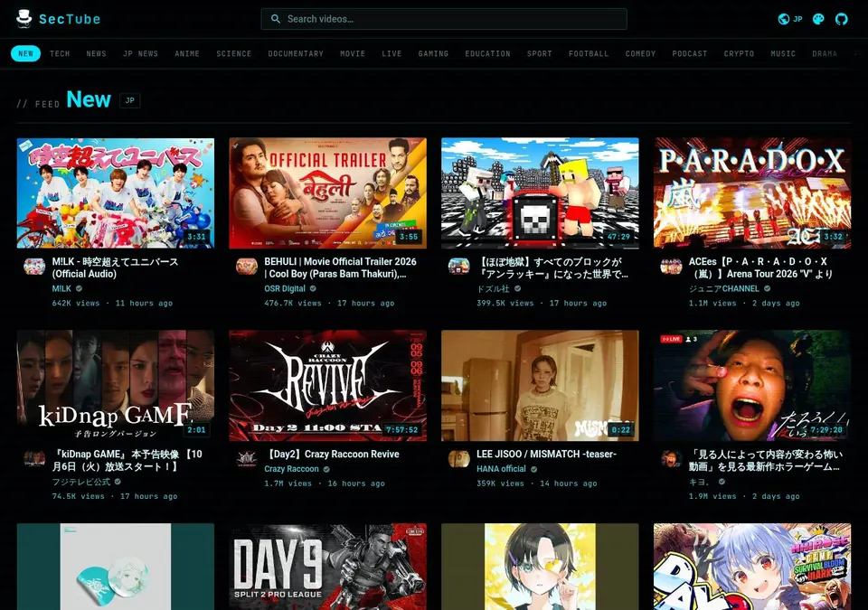This screenshot has height=610, width=868.
Task: Switch to the TECH category
Action: 60,53
